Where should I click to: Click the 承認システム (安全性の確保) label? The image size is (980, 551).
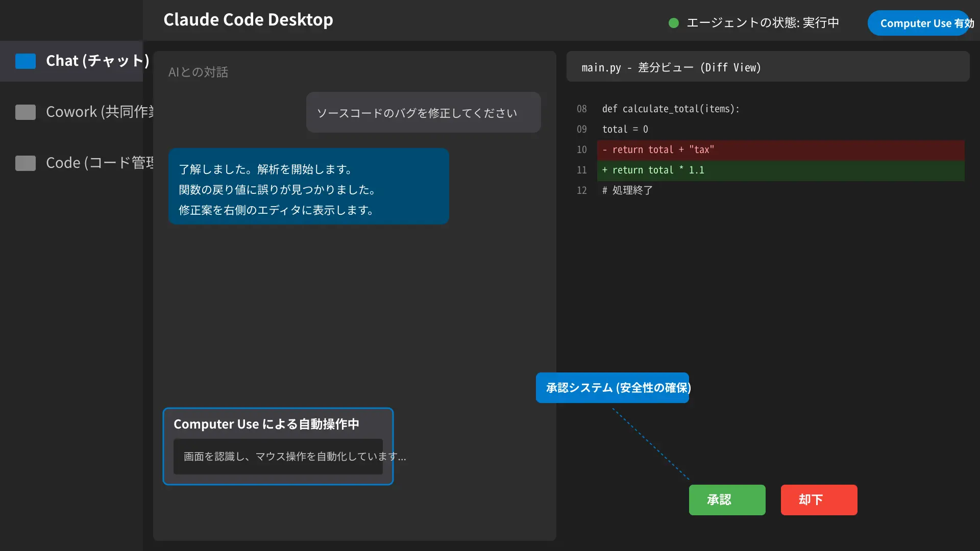[x=612, y=388]
